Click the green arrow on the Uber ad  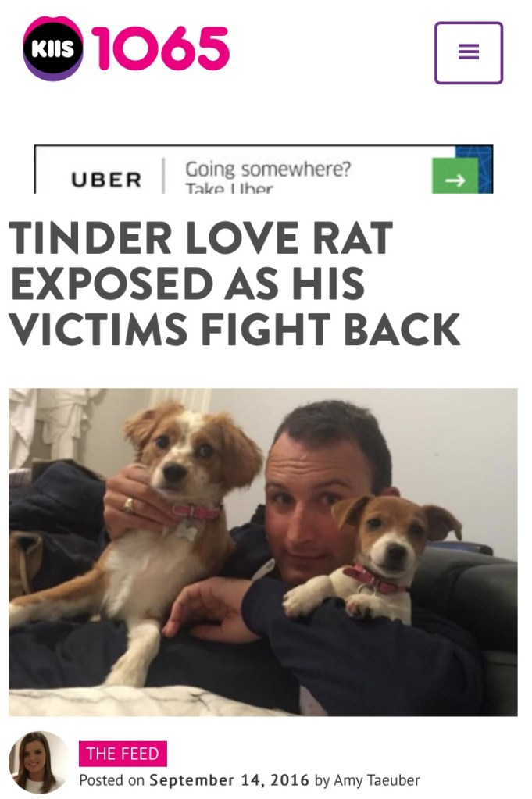pos(455,176)
